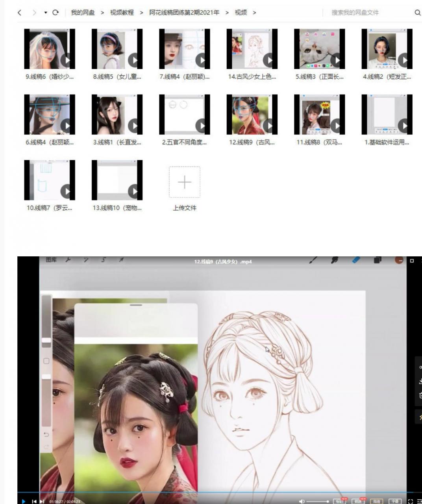422x504 pixels.
Task: Open the 高清 video quality selector
Action: (376, 501)
